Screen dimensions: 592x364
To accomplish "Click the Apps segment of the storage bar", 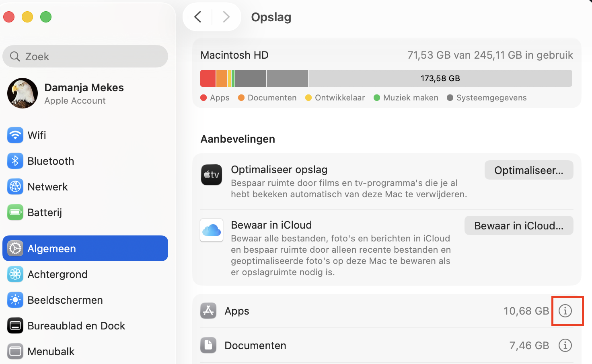I will [208, 78].
